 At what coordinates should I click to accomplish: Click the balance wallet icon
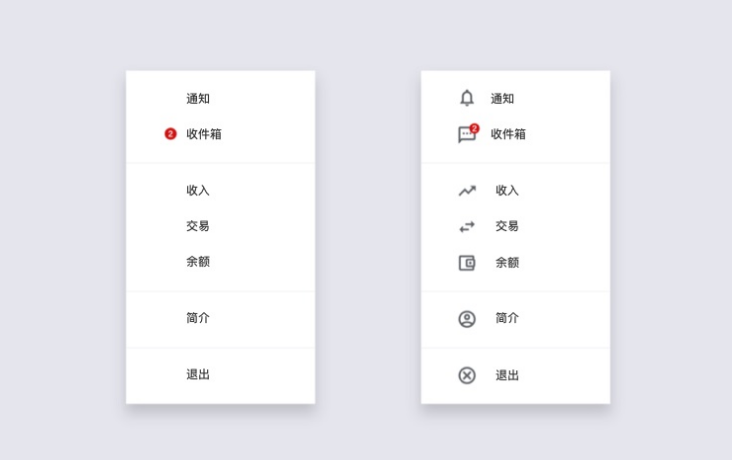click(x=467, y=263)
